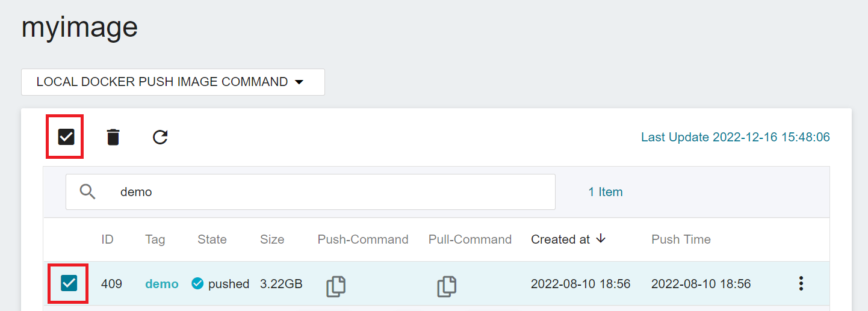This screenshot has height=311, width=868.
Task: Copy the Pull-Command for demo tag
Action: coord(447,286)
